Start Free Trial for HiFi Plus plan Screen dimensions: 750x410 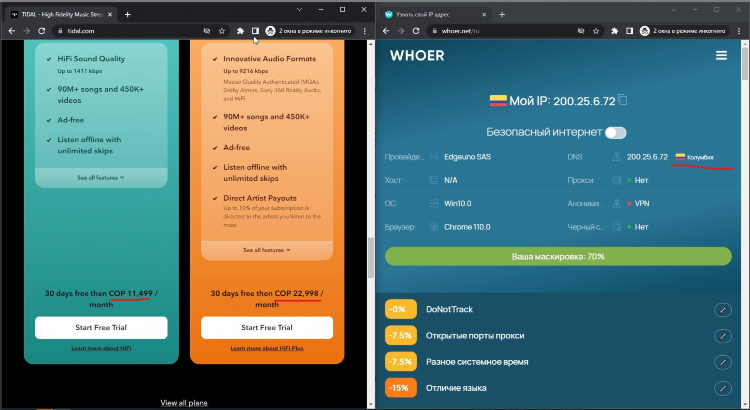point(266,328)
